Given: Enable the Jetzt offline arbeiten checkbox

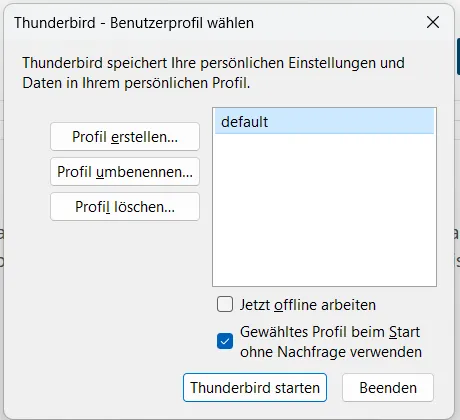Looking at the screenshot, I should click(x=225, y=305).
